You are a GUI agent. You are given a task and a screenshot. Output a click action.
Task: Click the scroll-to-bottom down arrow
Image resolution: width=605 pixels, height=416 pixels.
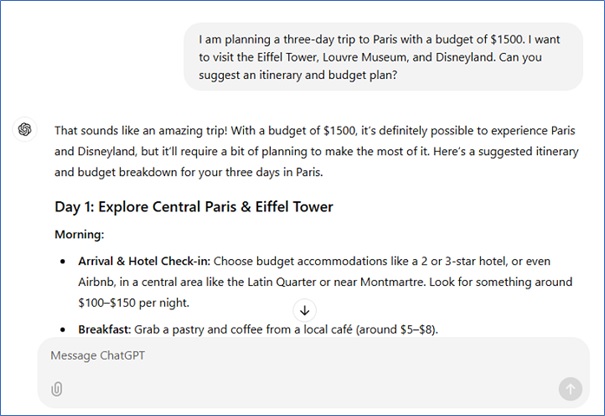coord(305,311)
